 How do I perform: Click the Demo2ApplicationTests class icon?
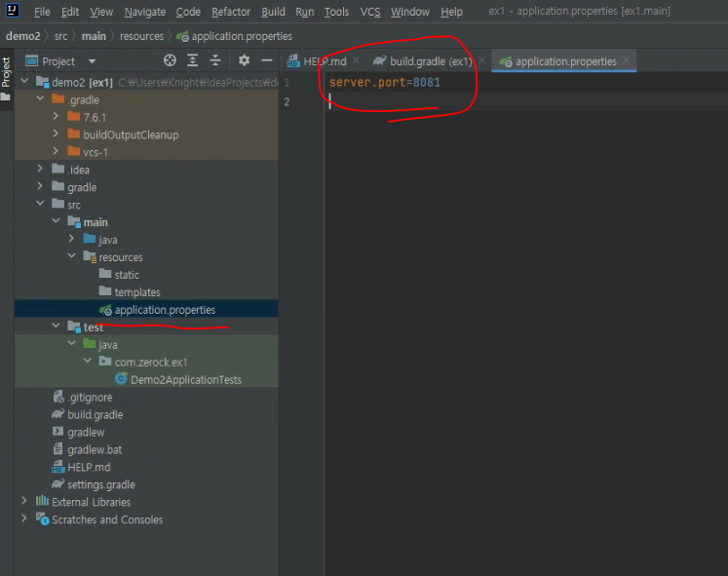tap(121, 379)
